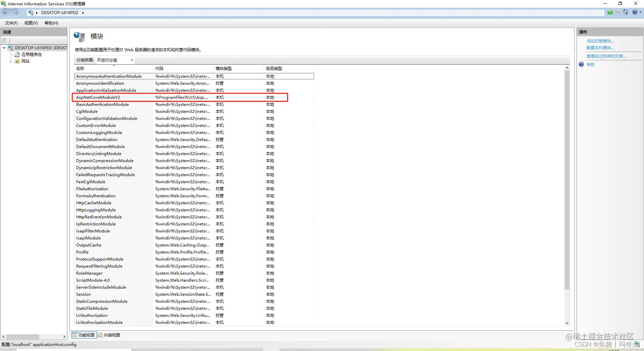Image resolution: width=644 pixels, height=351 pixels.
Task: Click the connection toolbar icon under 连接
Action: (x=4, y=40)
